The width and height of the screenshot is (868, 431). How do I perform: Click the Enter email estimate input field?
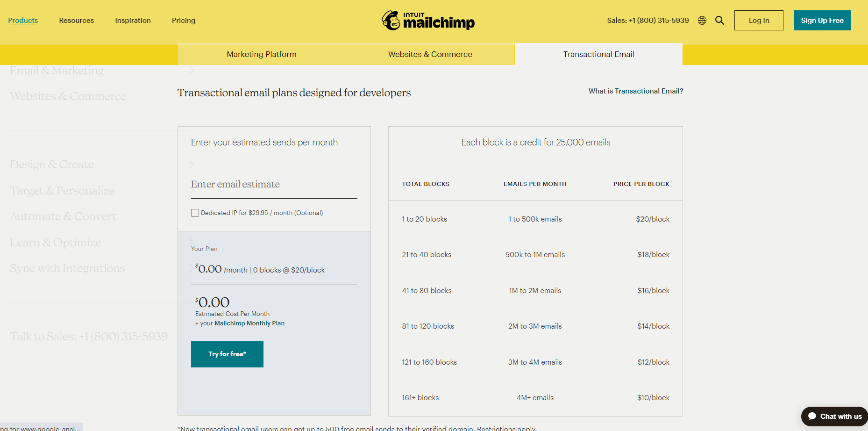pyautogui.click(x=274, y=184)
